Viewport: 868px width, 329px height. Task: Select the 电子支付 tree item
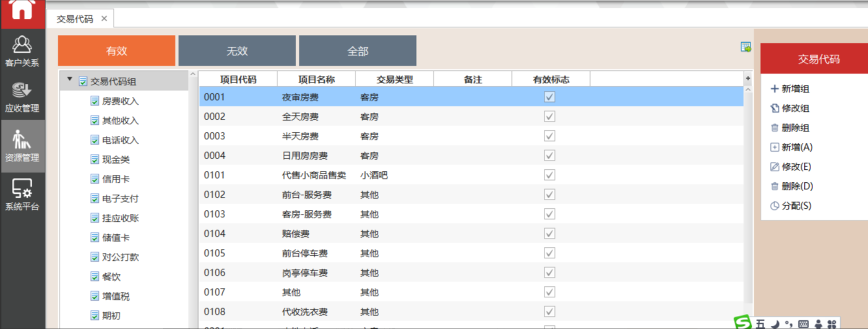[x=120, y=199]
